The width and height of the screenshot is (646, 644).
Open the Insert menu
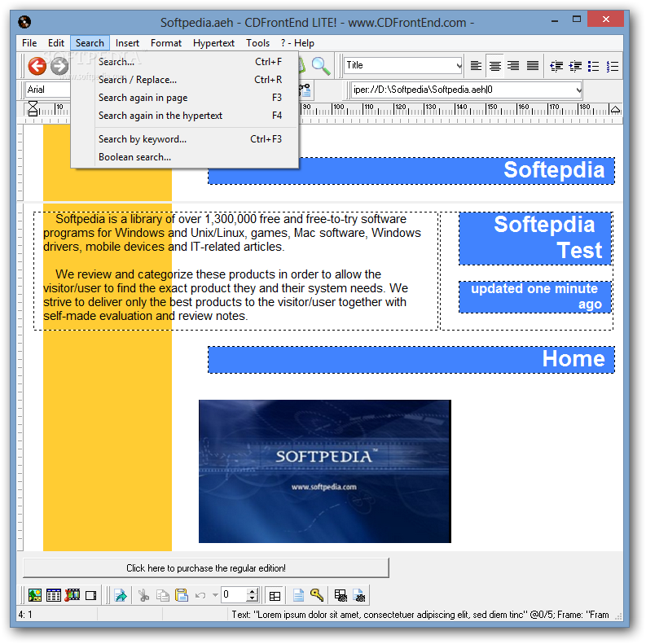click(x=127, y=43)
